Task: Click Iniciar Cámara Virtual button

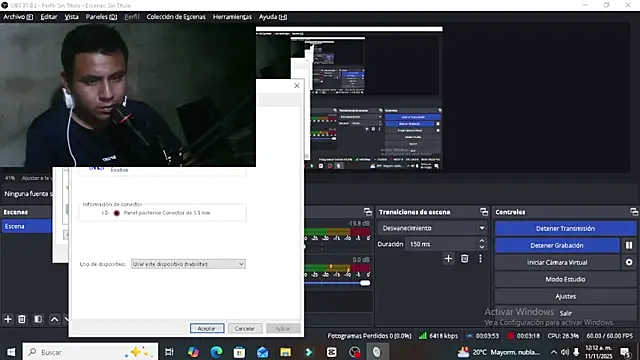Action: (557, 262)
